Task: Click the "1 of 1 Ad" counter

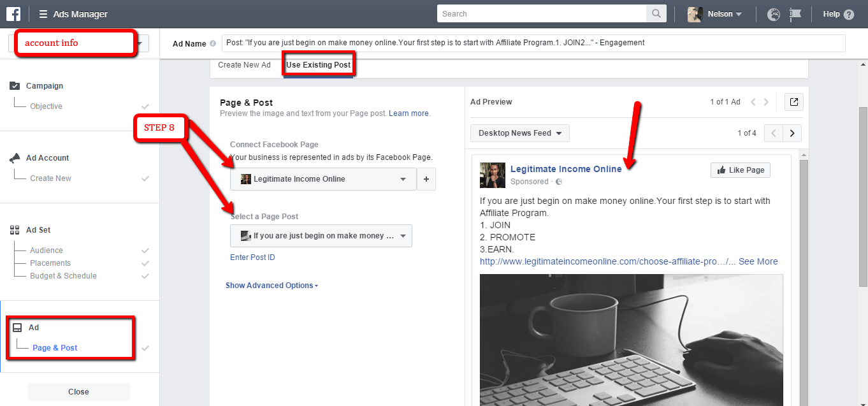Action: pyautogui.click(x=725, y=102)
